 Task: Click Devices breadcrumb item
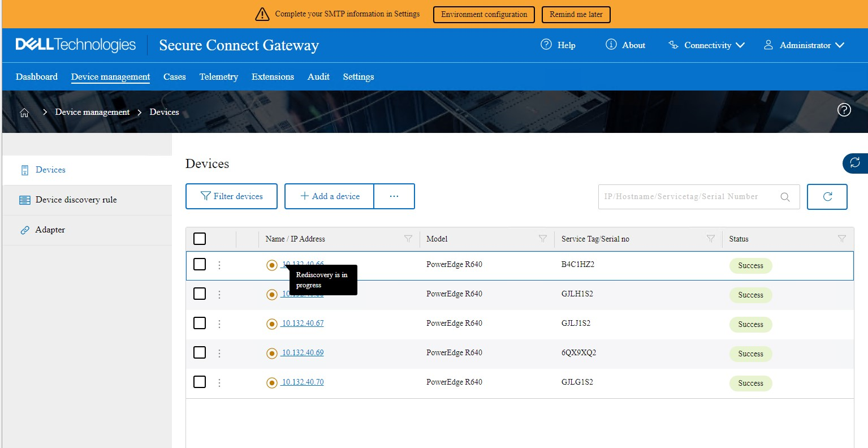(x=164, y=112)
